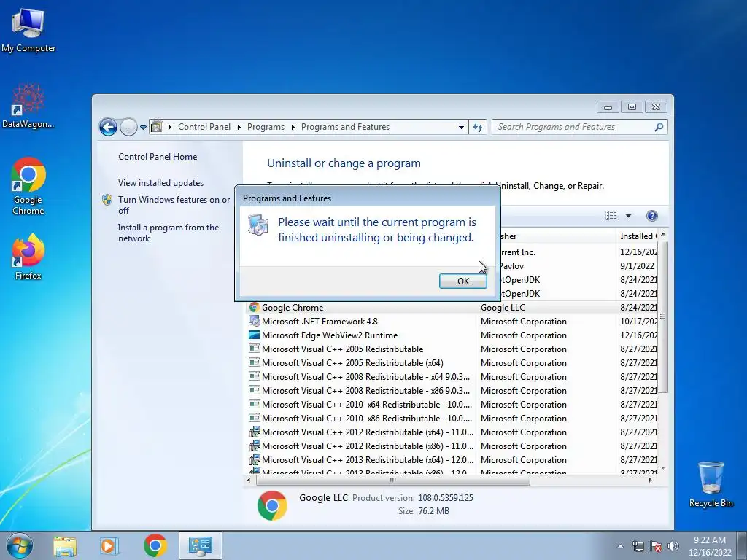Select Visual C++ 2013 Redistributable (x64) row

[x=452, y=459]
